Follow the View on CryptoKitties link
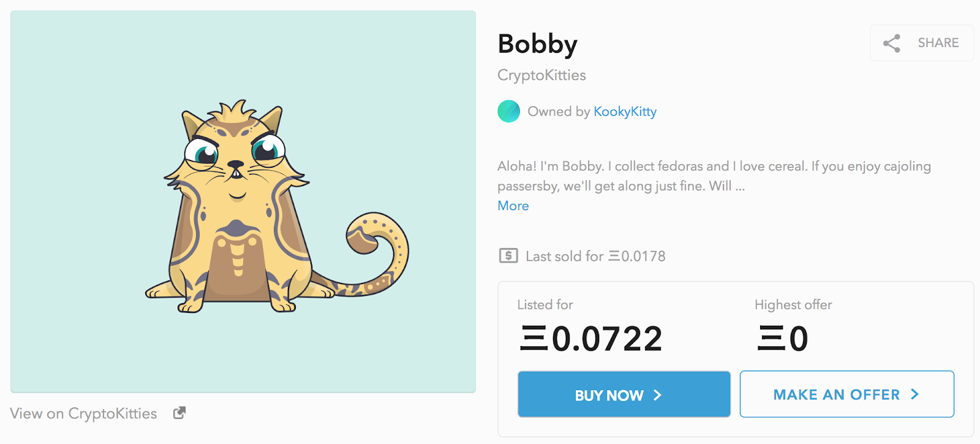Image resolution: width=980 pixels, height=444 pixels. (83, 413)
